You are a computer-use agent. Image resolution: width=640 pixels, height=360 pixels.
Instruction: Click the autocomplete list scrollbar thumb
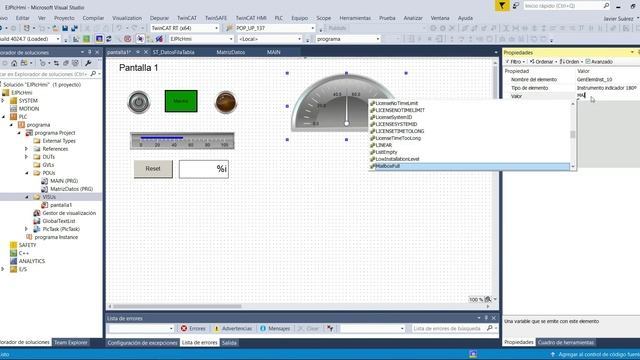pyautogui.click(x=573, y=134)
